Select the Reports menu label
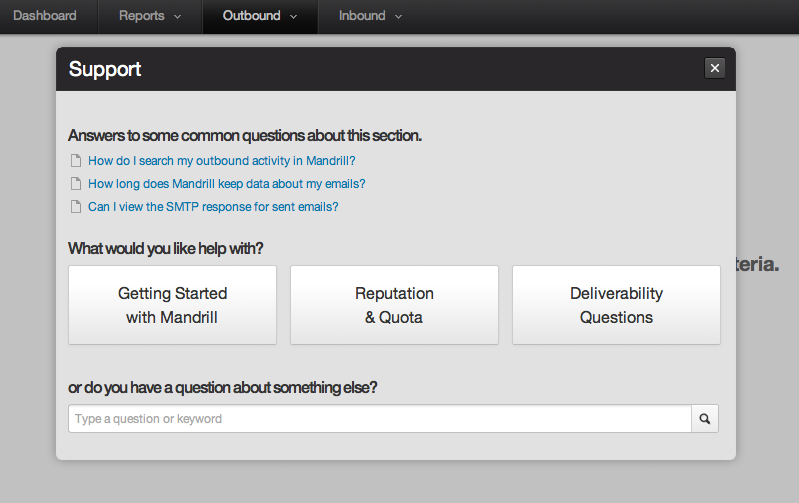Image resolution: width=799 pixels, height=503 pixels. tap(142, 16)
